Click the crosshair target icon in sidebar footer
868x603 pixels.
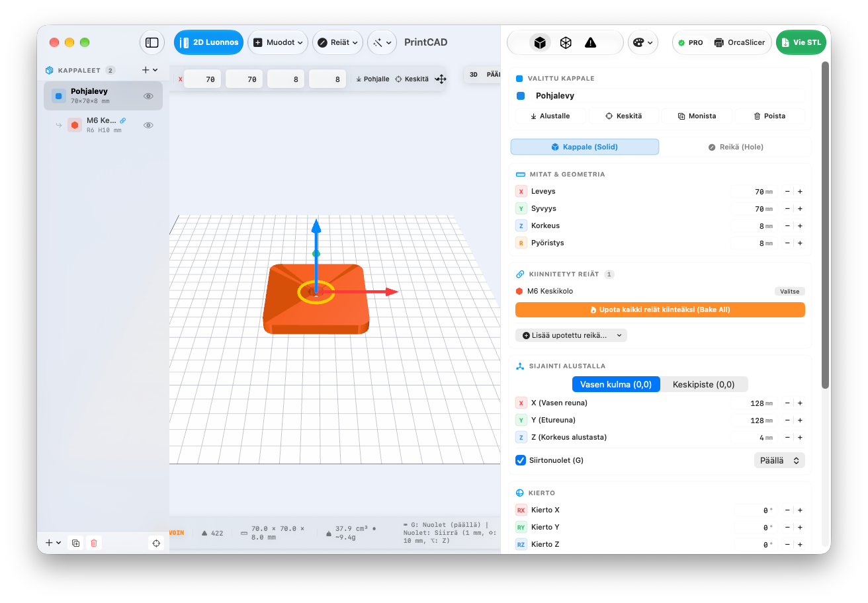(156, 543)
